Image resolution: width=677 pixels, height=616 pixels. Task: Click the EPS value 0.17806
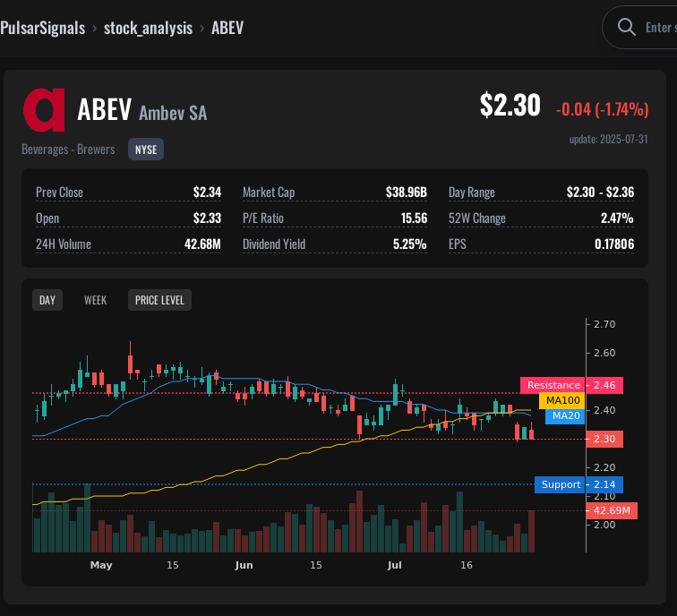tap(614, 244)
